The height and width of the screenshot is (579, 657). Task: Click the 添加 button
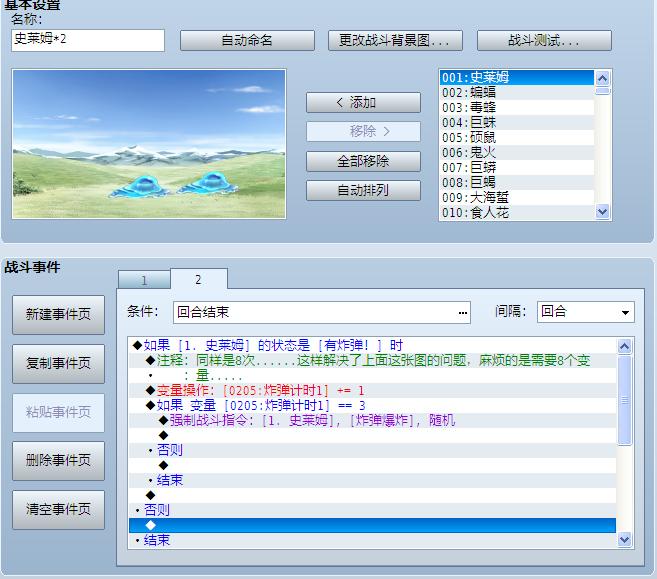[363, 102]
